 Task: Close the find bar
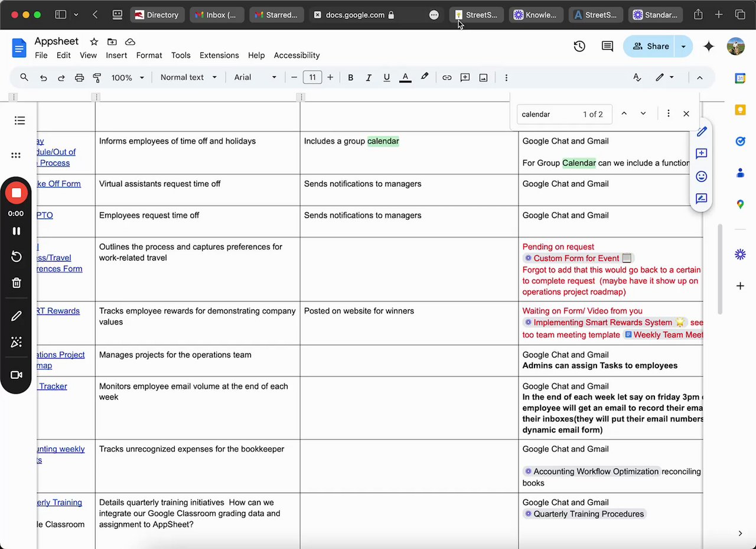tap(686, 114)
